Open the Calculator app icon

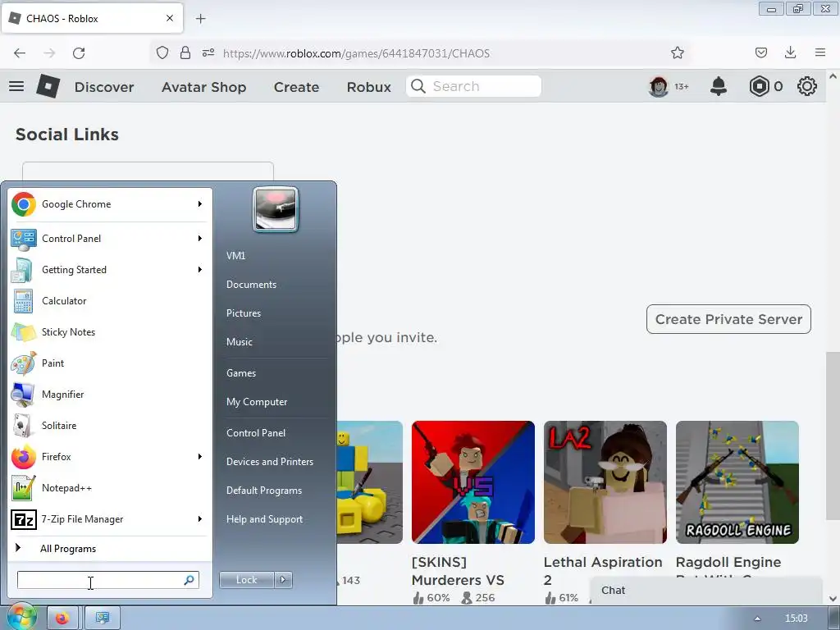tap(23, 301)
